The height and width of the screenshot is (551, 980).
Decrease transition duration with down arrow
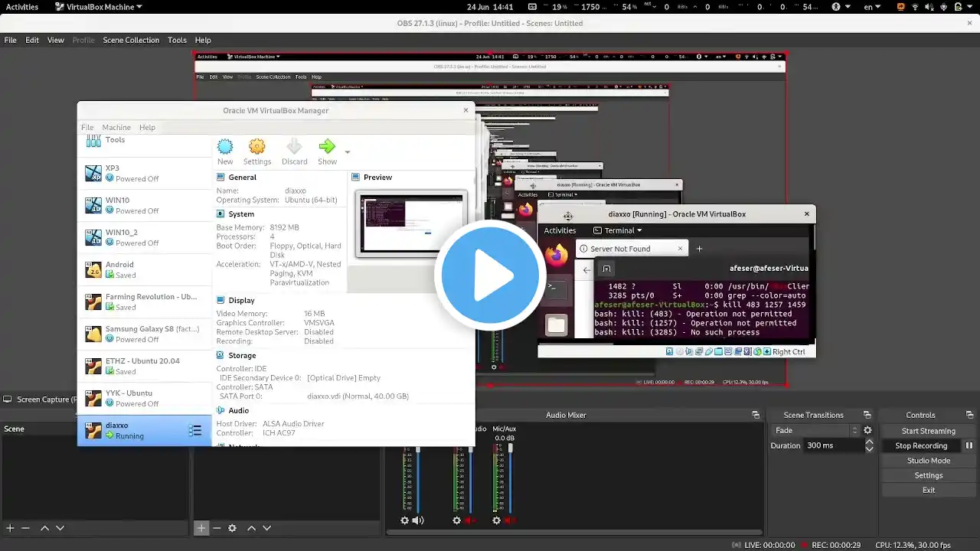[869, 449]
